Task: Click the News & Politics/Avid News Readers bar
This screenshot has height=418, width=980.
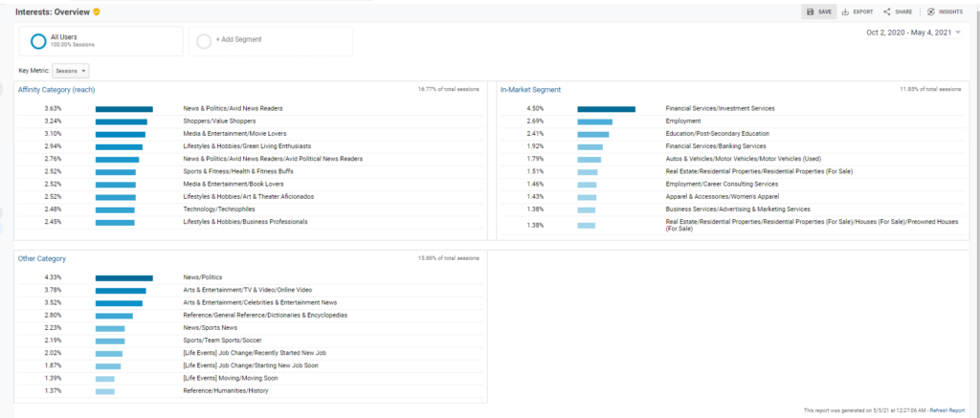Action: click(123, 109)
